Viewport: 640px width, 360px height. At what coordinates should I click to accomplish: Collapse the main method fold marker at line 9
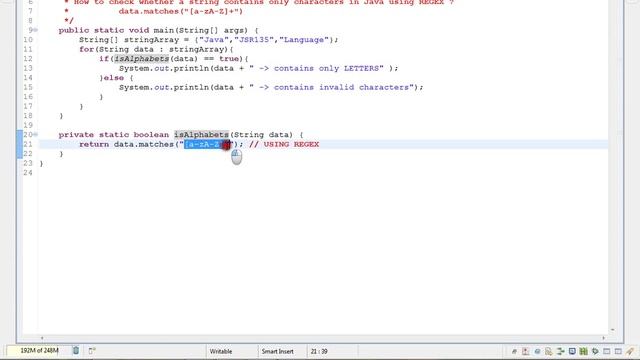[36, 30]
